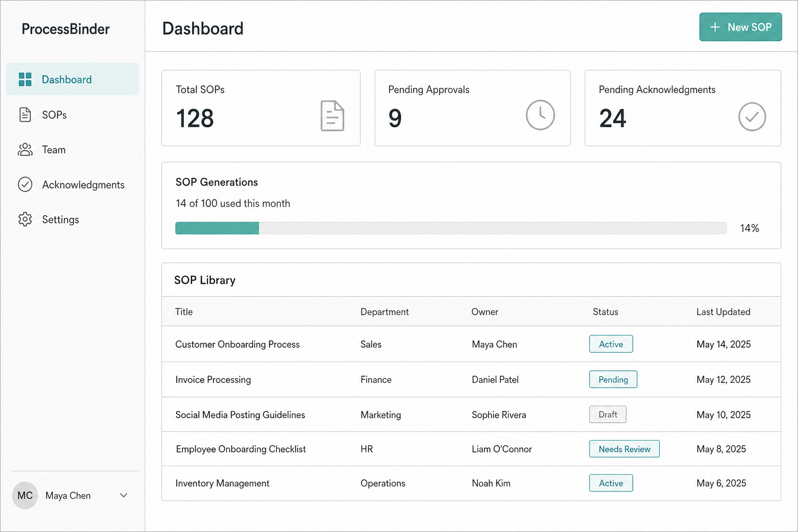Click the '14 of 100 used this month' text
Viewport: 798px width, 532px height.
(x=233, y=203)
